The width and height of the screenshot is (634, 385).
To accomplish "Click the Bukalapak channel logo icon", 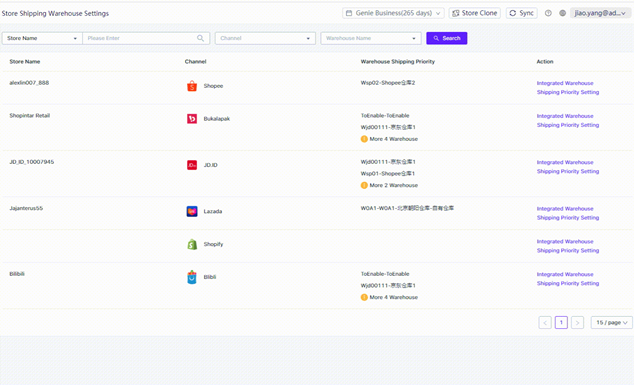I will click(192, 118).
